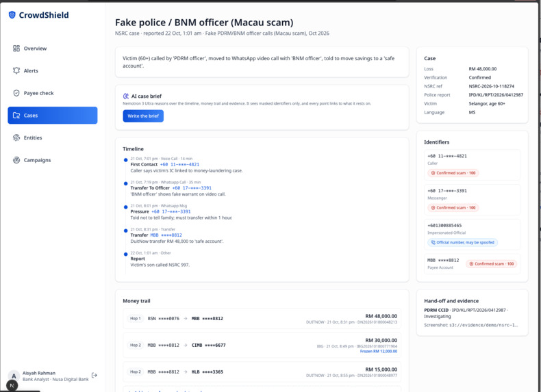Click the Loss value RM 48,000.00
The image size is (541, 392).
click(x=482, y=69)
